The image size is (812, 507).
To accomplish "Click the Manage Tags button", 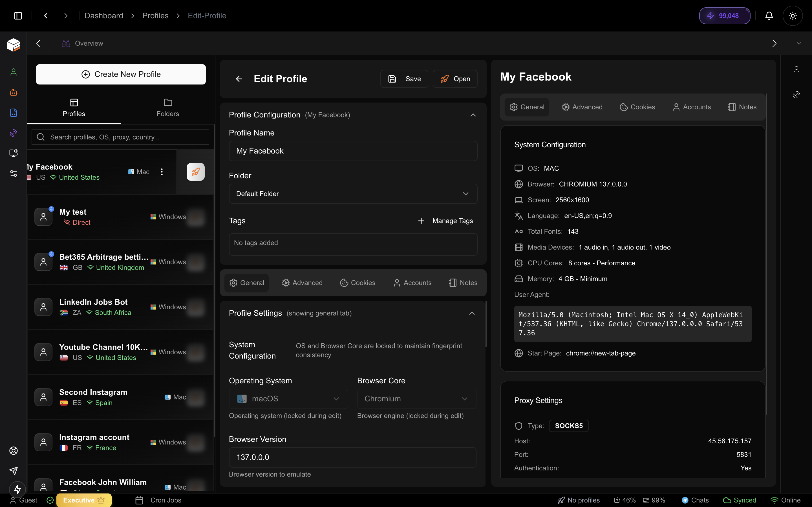I will pos(445,221).
